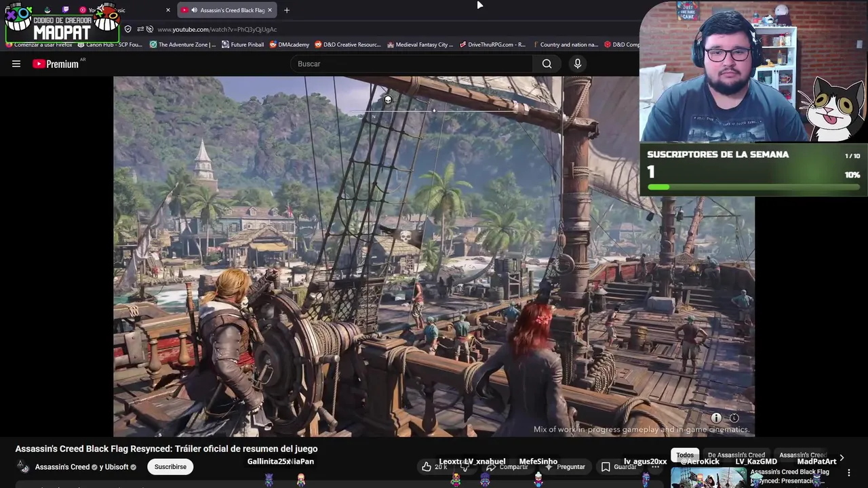The height and width of the screenshot is (488, 868).
Task: Mute the playing tab speaker icon
Action: coord(194,10)
